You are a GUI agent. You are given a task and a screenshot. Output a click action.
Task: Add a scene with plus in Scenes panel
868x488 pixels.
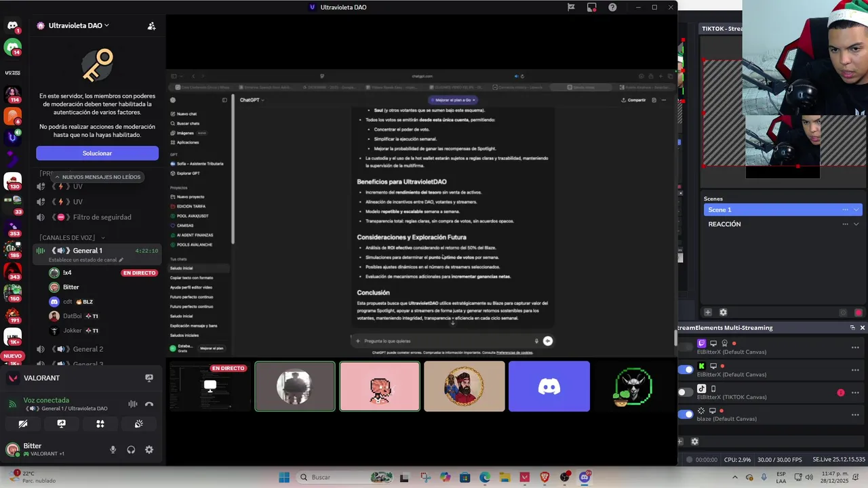(708, 312)
